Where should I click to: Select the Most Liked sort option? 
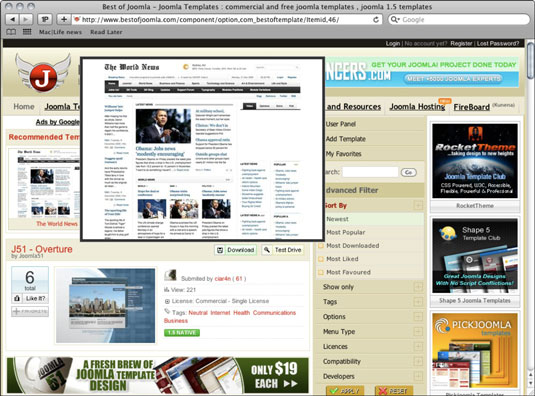point(342,259)
